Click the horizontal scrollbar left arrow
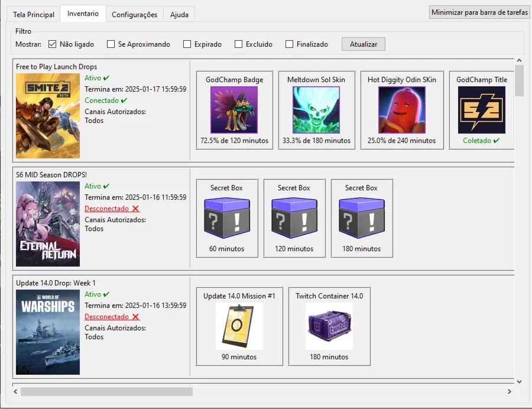 click(x=15, y=391)
